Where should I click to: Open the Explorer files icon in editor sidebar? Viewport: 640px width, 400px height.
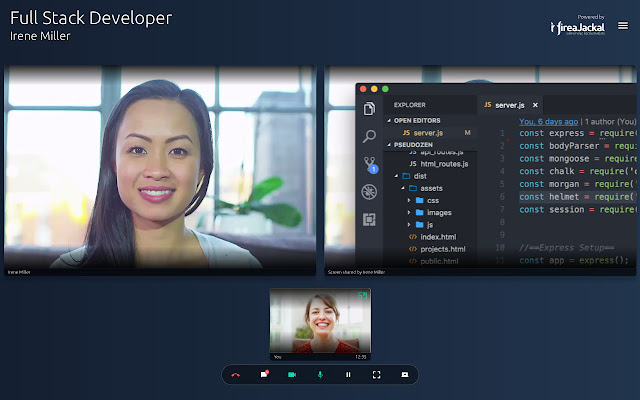coord(369,109)
